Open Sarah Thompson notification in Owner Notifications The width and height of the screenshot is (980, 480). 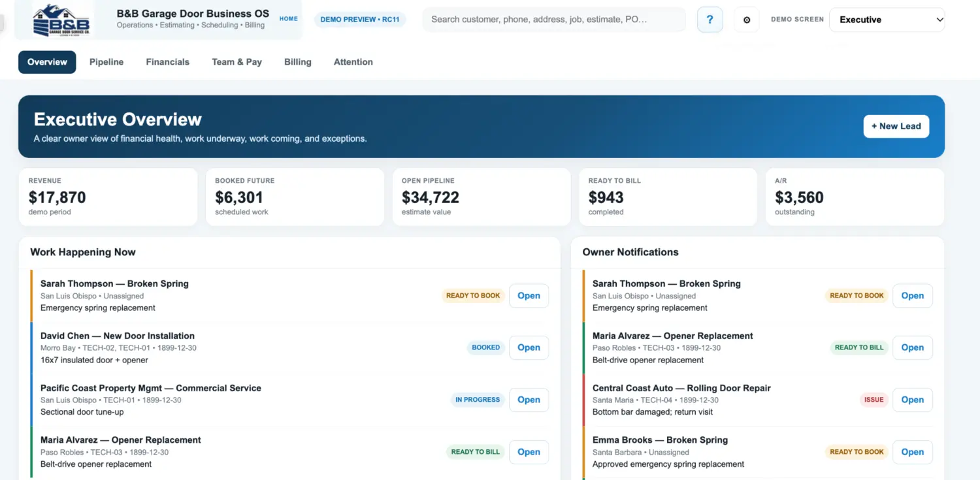point(913,296)
